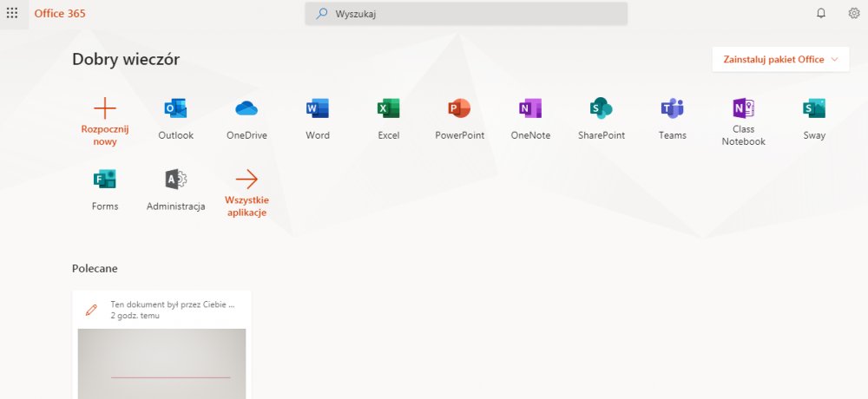Image resolution: width=868 pixels, height=399 pixels.
Task: Open OneNote
Action: [x=530, y=108]
